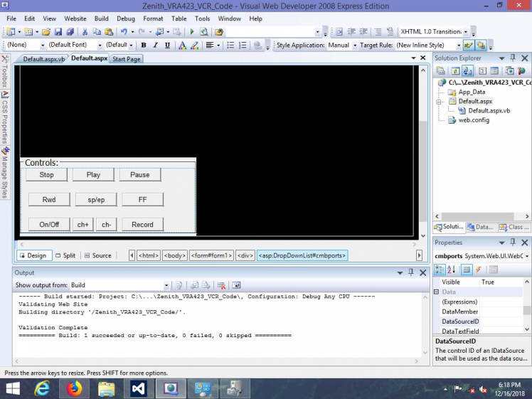This screenshot has width=532, height=399.
Task: Open the XHTML 1.0 Transitional schema dropdown
Action: 466,32
